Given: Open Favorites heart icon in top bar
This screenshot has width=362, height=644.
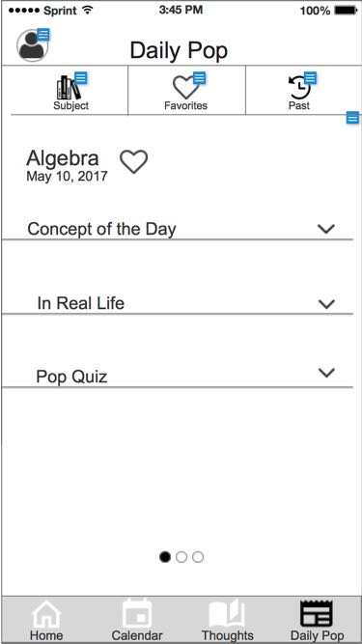Looking at the screenshot, I should tap(186, 88).
